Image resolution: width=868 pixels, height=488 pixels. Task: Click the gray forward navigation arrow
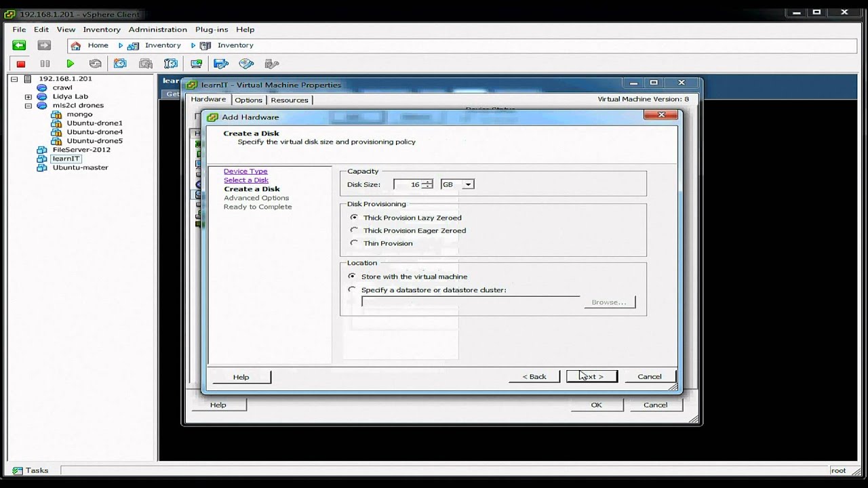point(44,45)
